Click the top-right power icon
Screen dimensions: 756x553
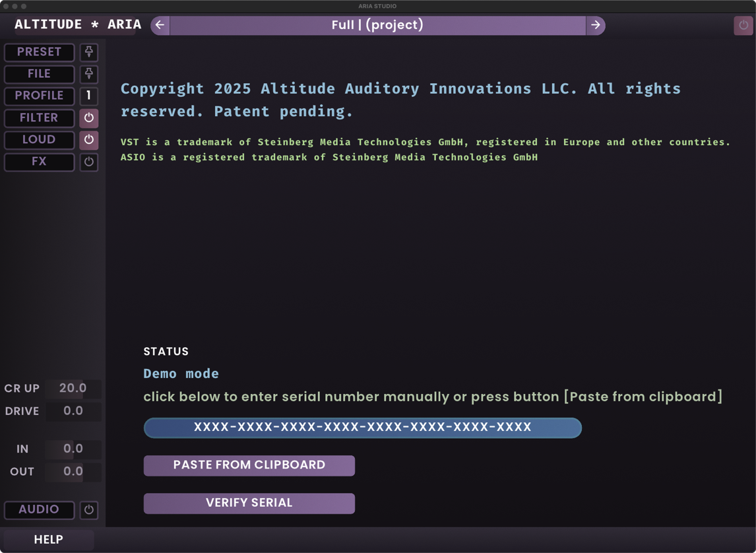pyautogui.click(x=743, y=25)
